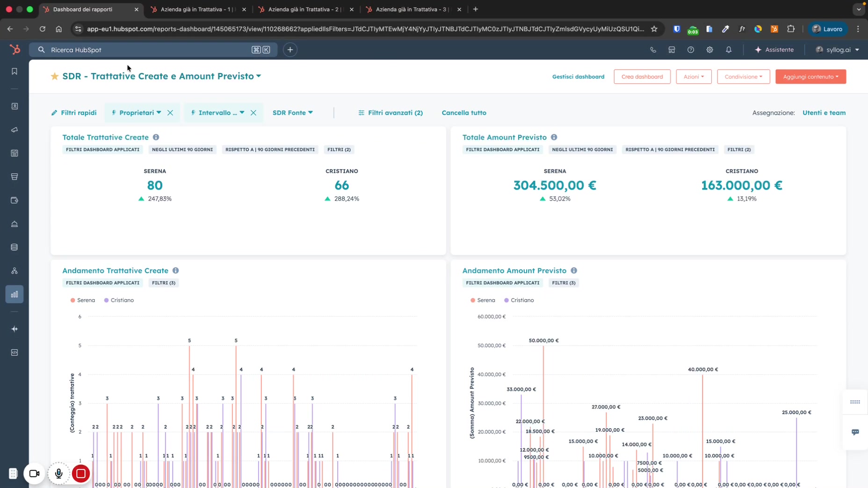868x488 pixels.
Task: Click the HubSpot sprocket logo
Action: pos(15,50)
